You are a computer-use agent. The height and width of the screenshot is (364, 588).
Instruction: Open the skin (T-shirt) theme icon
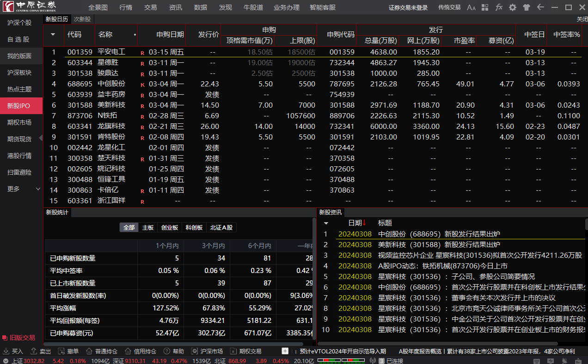coord(527,7)
